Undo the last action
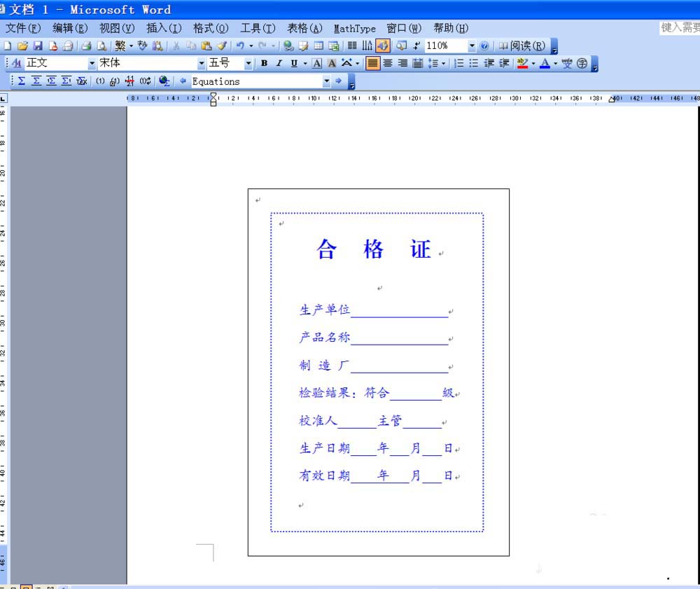700x589 pixels. (x=240, y=46)
